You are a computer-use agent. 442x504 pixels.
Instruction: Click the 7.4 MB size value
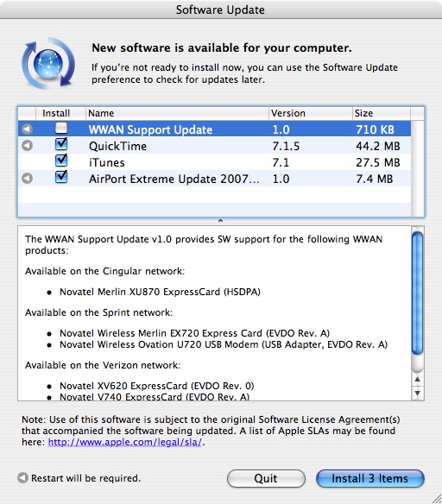[374, 179]
